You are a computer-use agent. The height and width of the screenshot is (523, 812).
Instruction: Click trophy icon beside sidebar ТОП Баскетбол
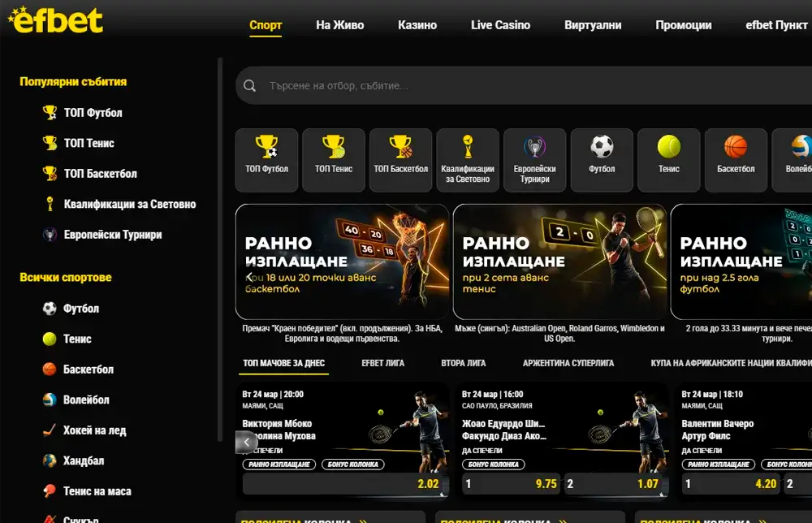click(50, 174)
